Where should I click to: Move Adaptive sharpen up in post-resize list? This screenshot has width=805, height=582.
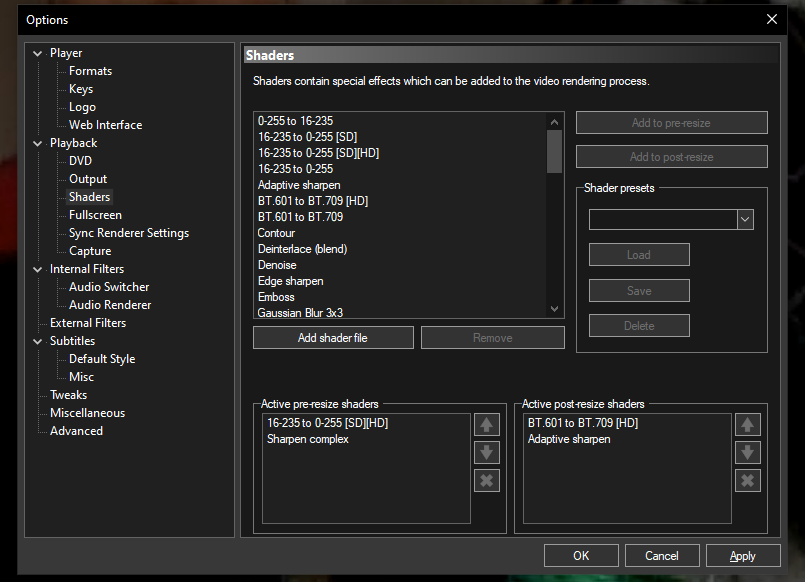(747, 424)
